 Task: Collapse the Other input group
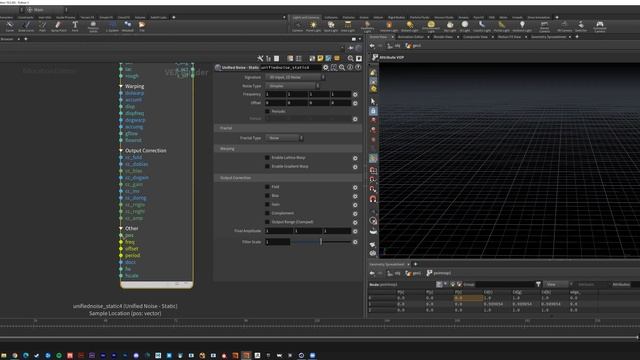[x=121, y=228]
